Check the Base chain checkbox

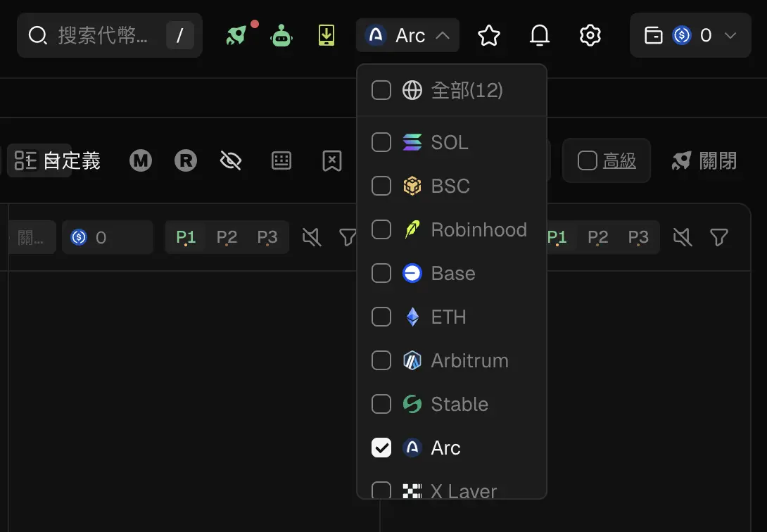coord(381,273)
